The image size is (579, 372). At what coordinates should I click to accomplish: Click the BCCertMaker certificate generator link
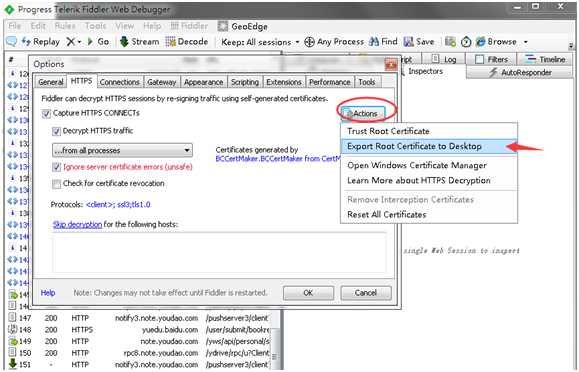click(x=278, y=159)
